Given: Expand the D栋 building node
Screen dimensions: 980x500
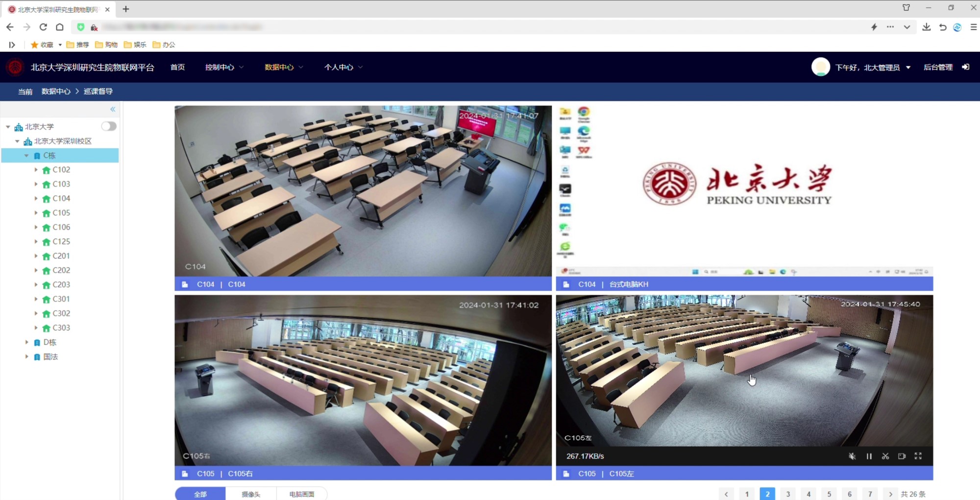Looking at the screenshot, I should [27, 342].
